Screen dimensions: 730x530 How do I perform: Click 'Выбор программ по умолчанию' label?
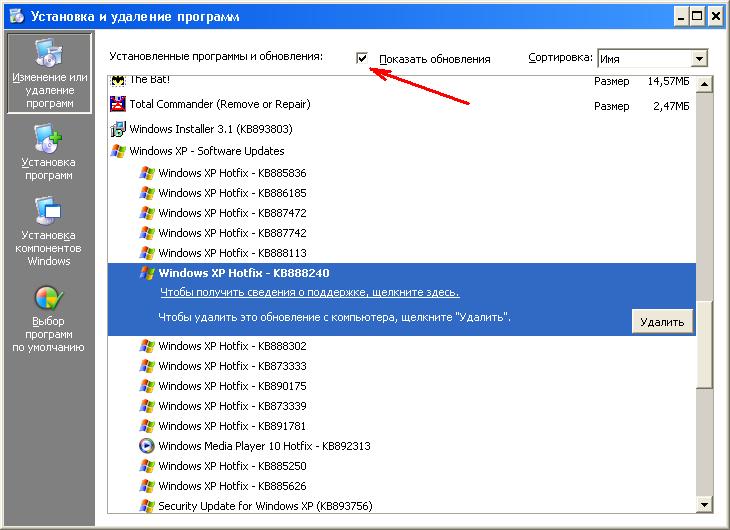(x=48, y=334)
